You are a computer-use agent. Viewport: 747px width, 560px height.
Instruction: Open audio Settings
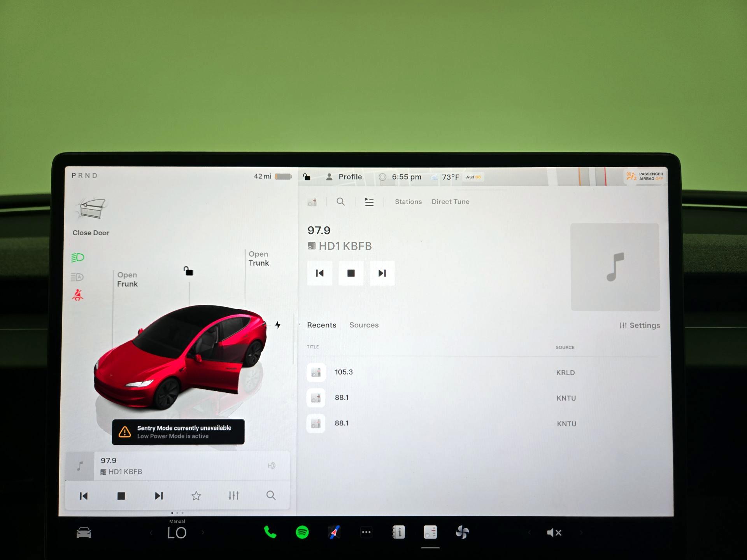point(640,325)
